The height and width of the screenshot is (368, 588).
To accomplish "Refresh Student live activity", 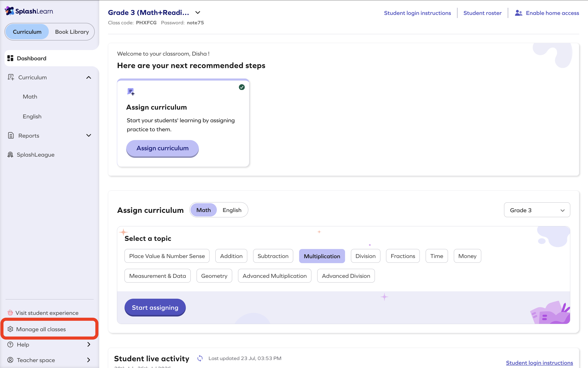I will point(200,358).
